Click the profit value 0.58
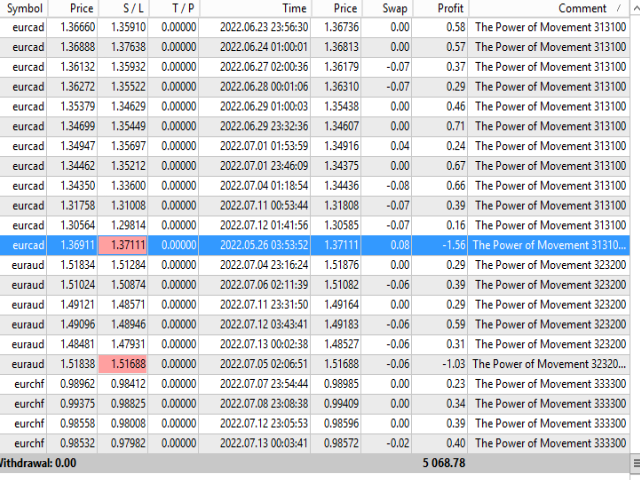640x480 pixels. click(456, 27)
